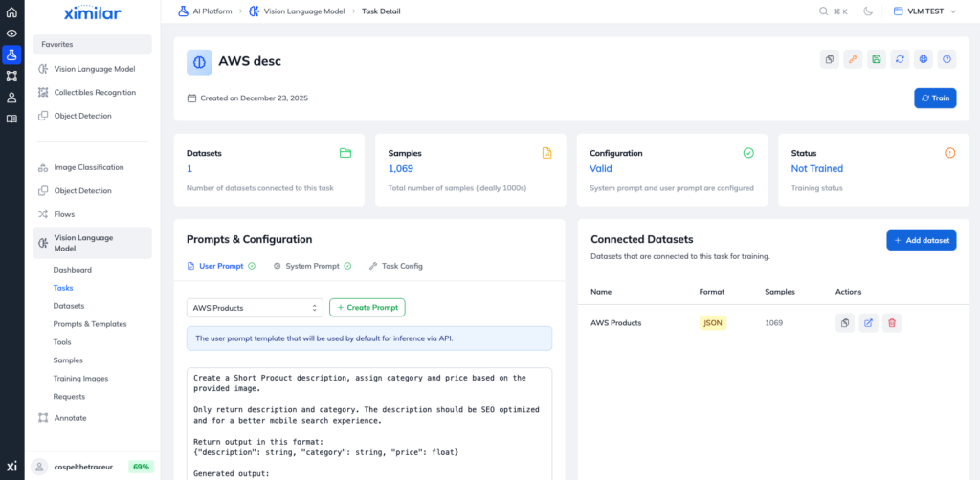Open the Task Config tab

pos(395,266)
